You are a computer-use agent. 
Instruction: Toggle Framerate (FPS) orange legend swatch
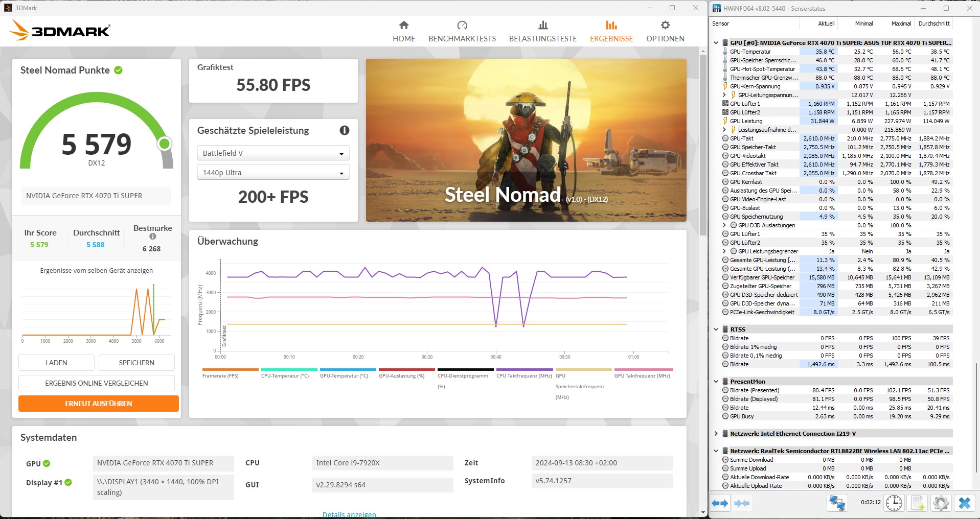click(x=231, y=369)
